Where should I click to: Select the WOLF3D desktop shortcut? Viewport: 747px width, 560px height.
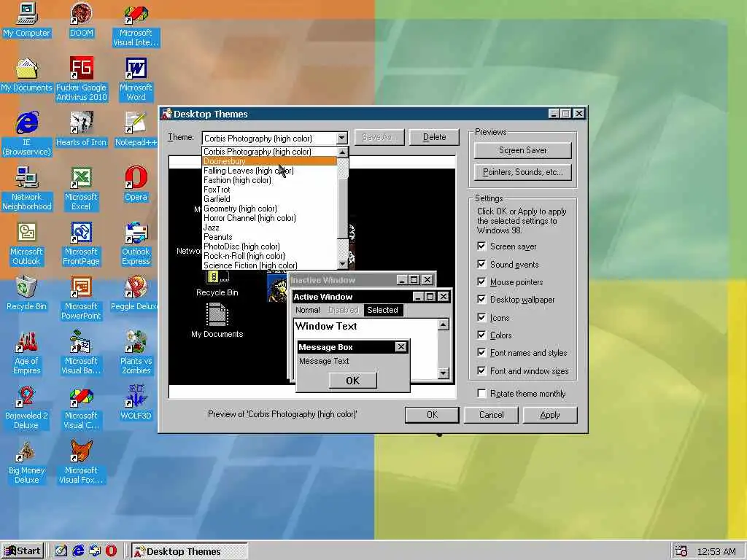pos(136,402)
